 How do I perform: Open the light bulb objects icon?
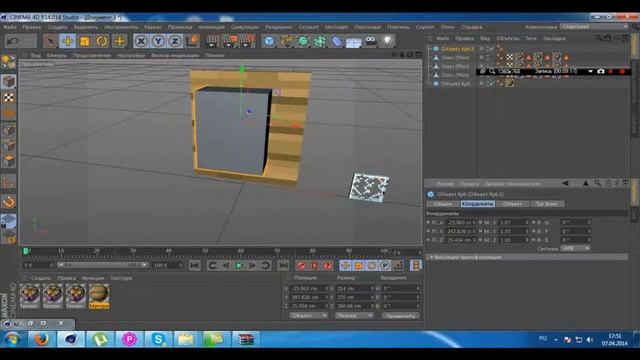click(x=388, y=41)
